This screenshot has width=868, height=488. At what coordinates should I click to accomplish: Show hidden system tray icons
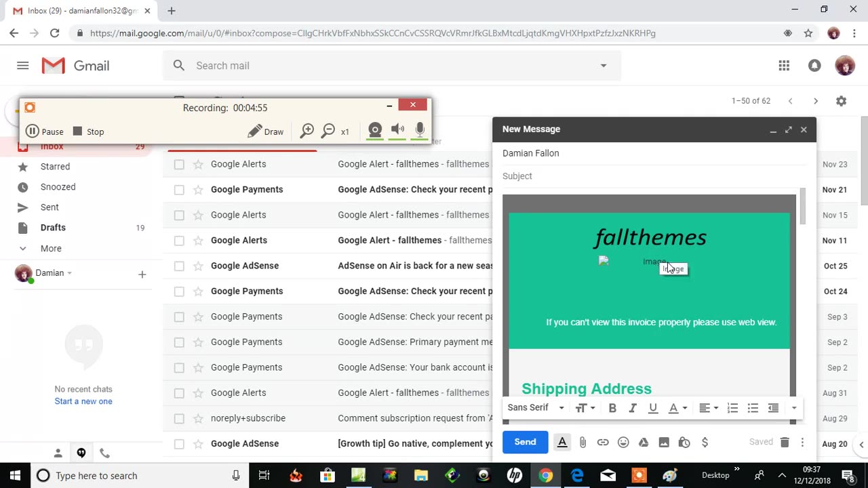pos(782,476)
